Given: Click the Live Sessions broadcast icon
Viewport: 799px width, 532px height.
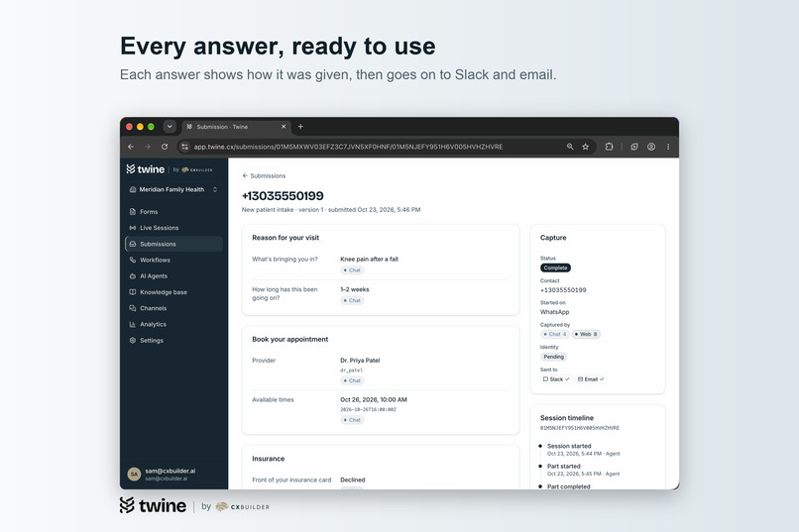Looking at the screenshot, I should [x=133, y=228].
